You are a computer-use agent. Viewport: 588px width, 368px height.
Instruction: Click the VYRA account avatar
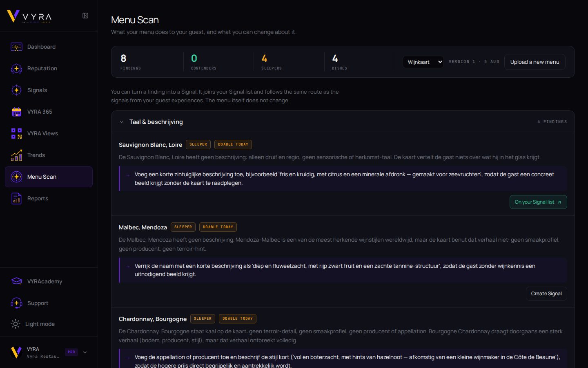16,352
